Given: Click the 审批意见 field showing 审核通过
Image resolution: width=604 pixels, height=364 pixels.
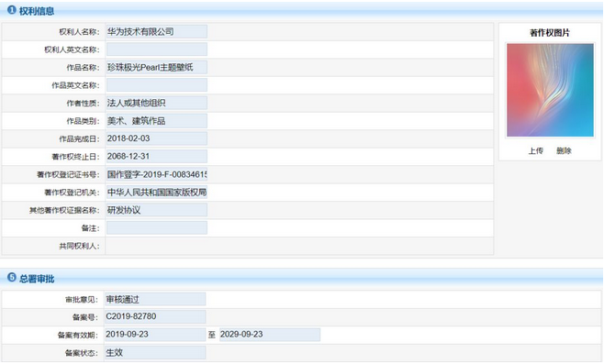Looking at the screenshot, I should [155, 299].
